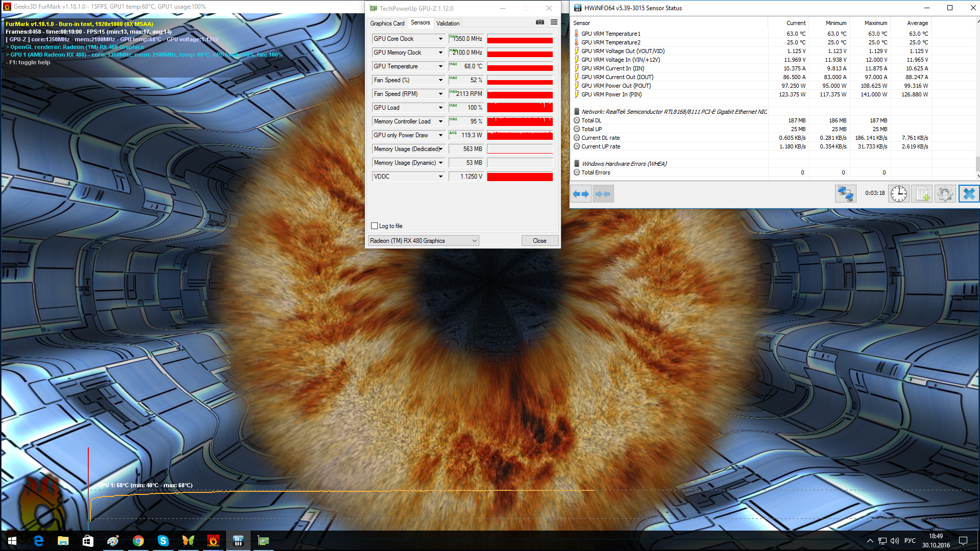Open HWiNFO remote network monitoring icon
This screenshot has height=551, width=980.
845,194
